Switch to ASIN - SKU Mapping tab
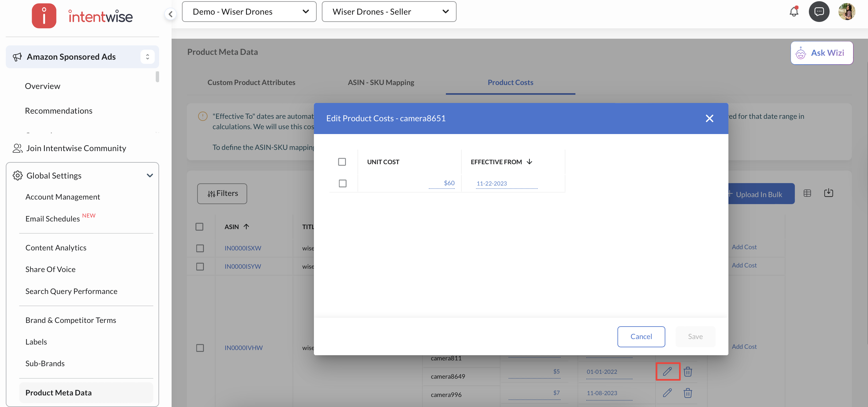The height and width of the screenshot is (407, 868). pyautogui.click(x=381, y=82)
